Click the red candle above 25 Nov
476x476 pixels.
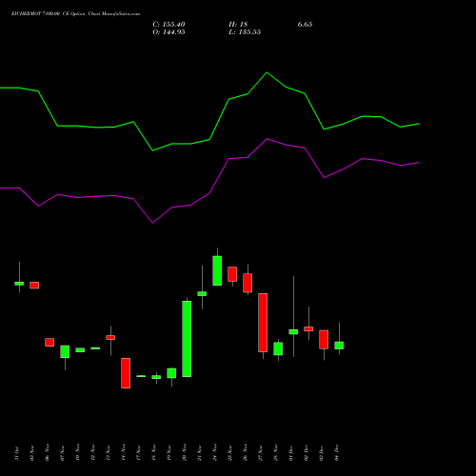point(232,274)
